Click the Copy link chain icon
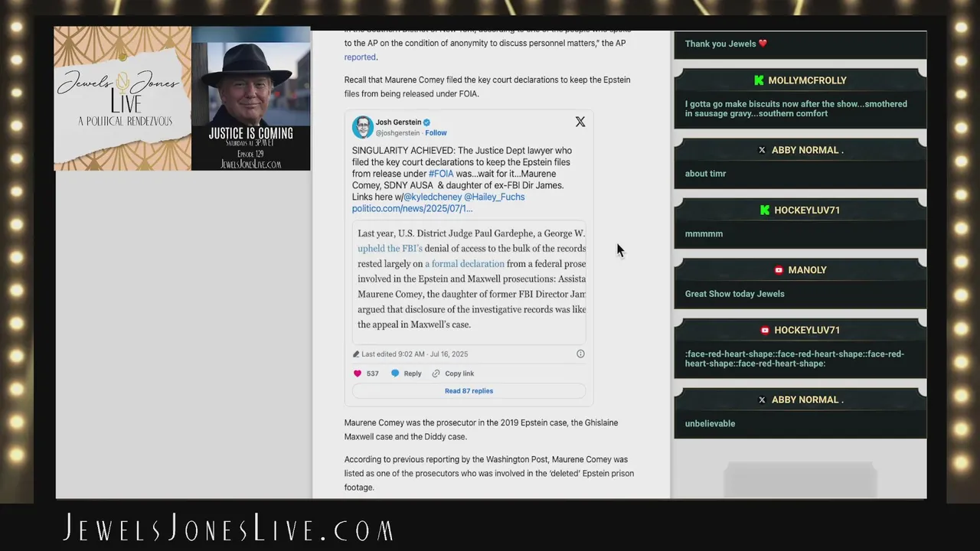This screenshot has width=980, height=551. (x=436, y=373)
